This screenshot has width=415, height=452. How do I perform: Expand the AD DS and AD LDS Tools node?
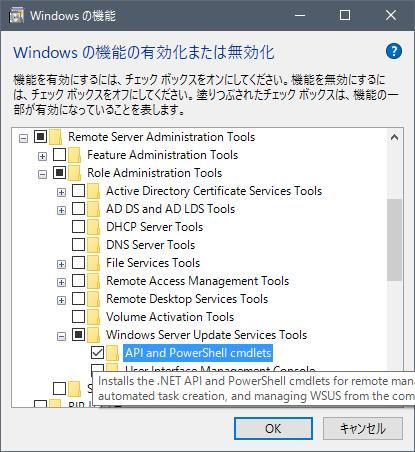(61, 211)
